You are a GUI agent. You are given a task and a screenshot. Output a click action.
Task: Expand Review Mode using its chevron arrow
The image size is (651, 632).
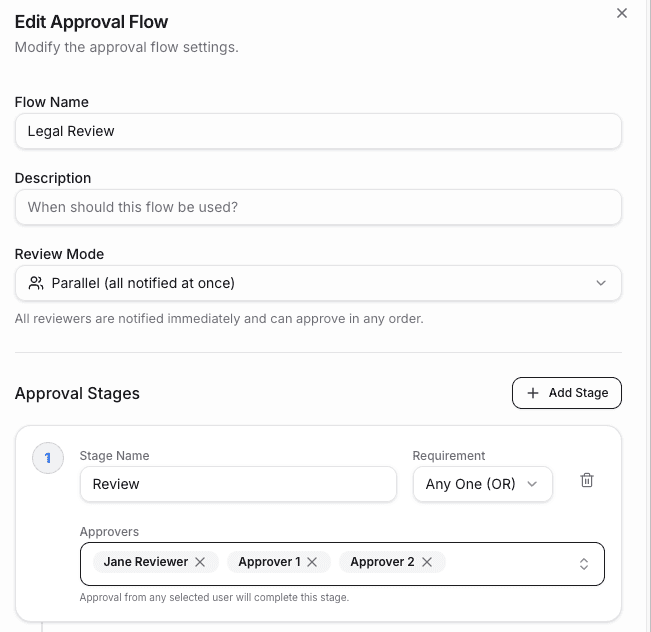coord(601,283)
